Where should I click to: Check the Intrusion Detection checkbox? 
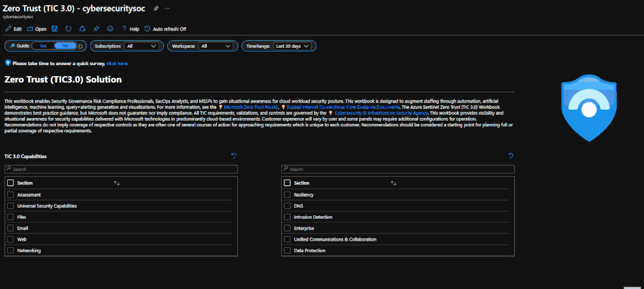pos(288,217)
